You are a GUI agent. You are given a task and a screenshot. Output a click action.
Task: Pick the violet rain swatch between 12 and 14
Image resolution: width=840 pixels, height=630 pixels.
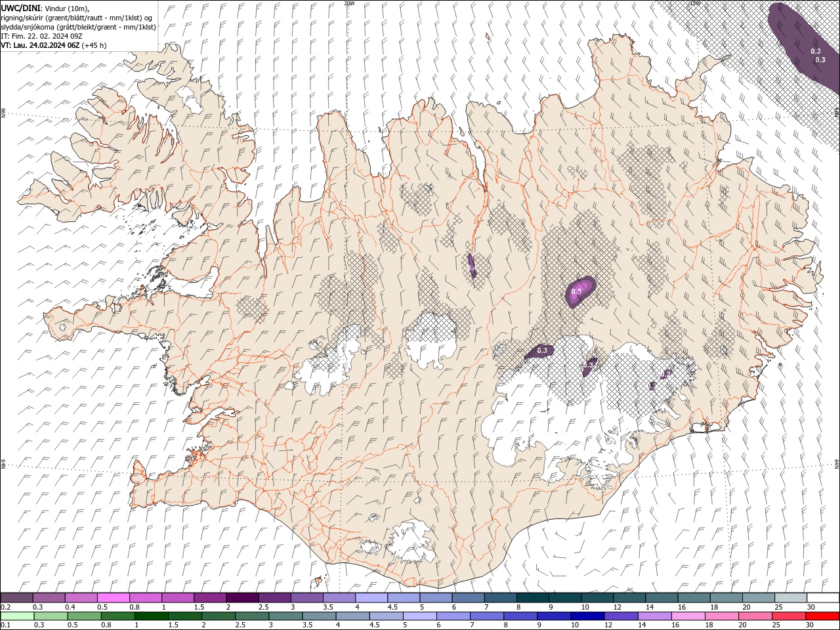coord(621,616)
